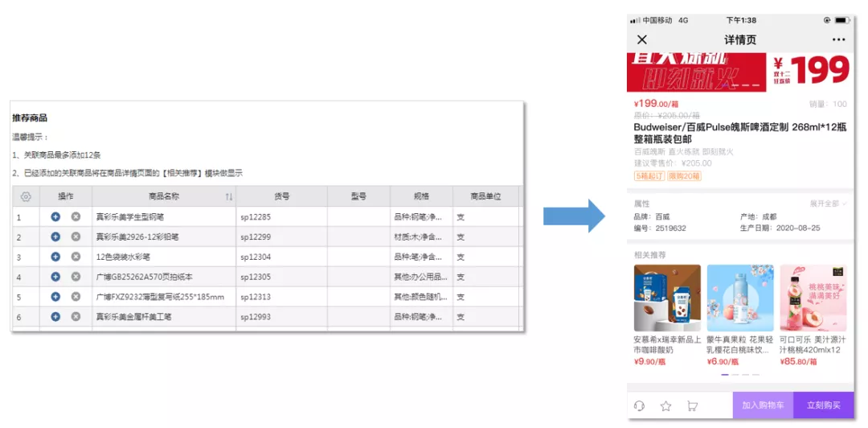Click plus icon in 广博FXZ9232 复写纸 row

coord(55,297)
